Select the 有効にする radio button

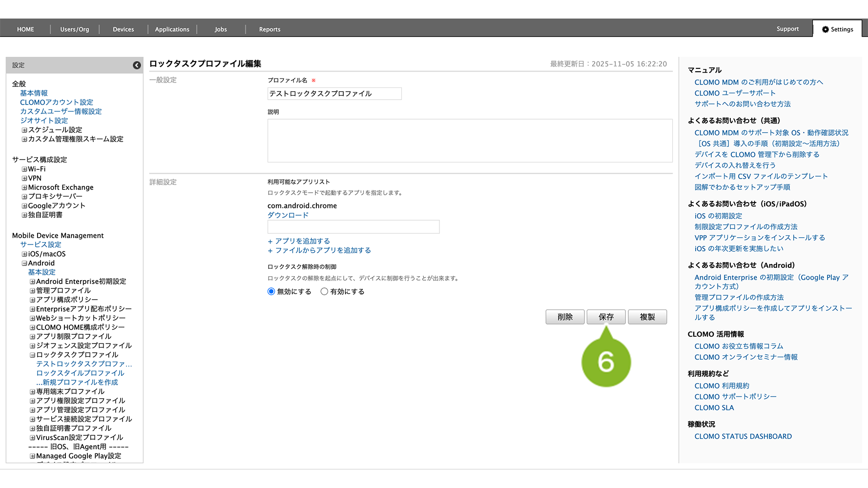[324, 292]
